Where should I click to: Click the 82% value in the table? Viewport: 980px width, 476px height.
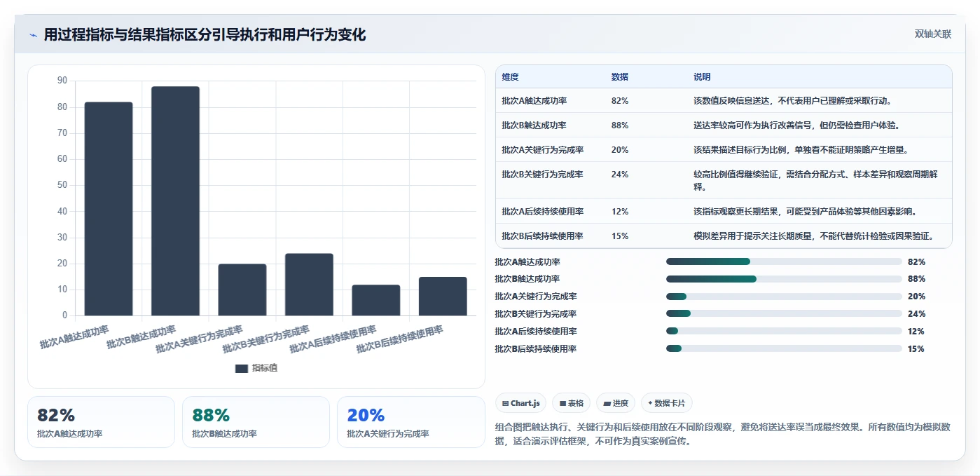(620, 101)
